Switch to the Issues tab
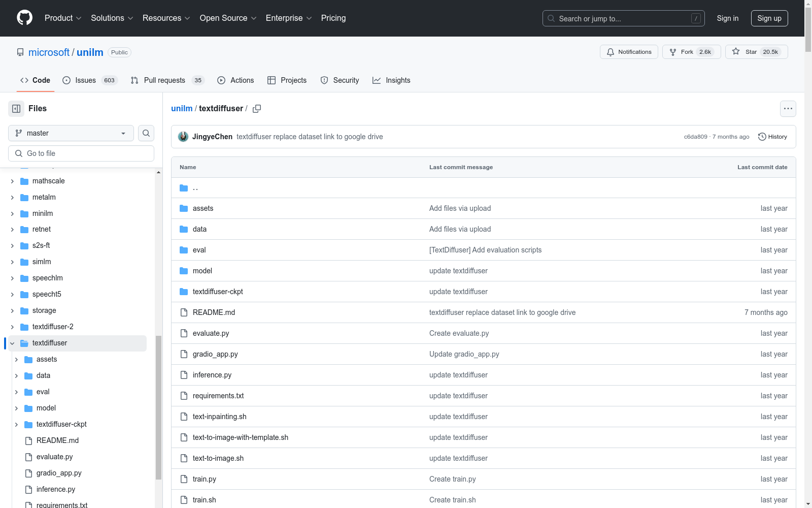Viewport: 812px width, 508px height. point(90,80)
